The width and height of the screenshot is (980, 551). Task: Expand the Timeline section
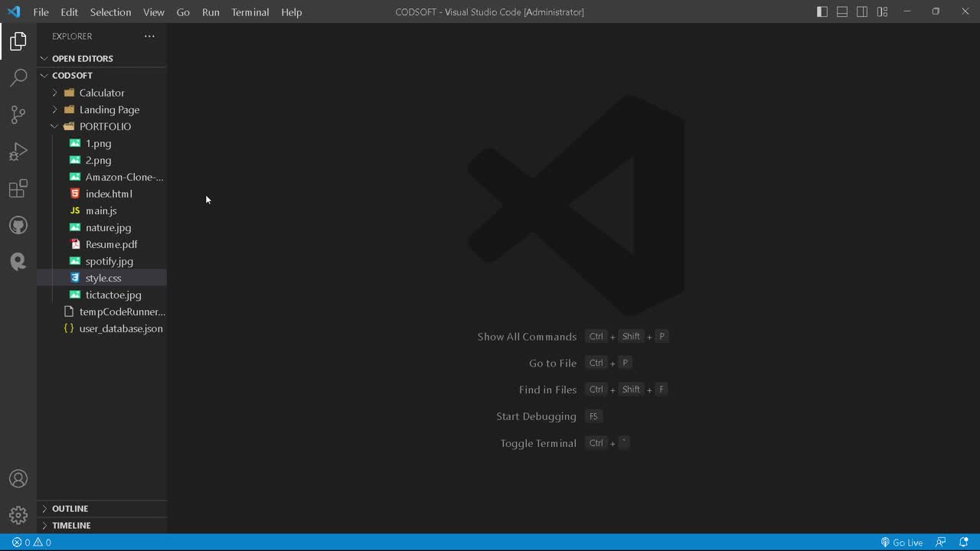102,525
